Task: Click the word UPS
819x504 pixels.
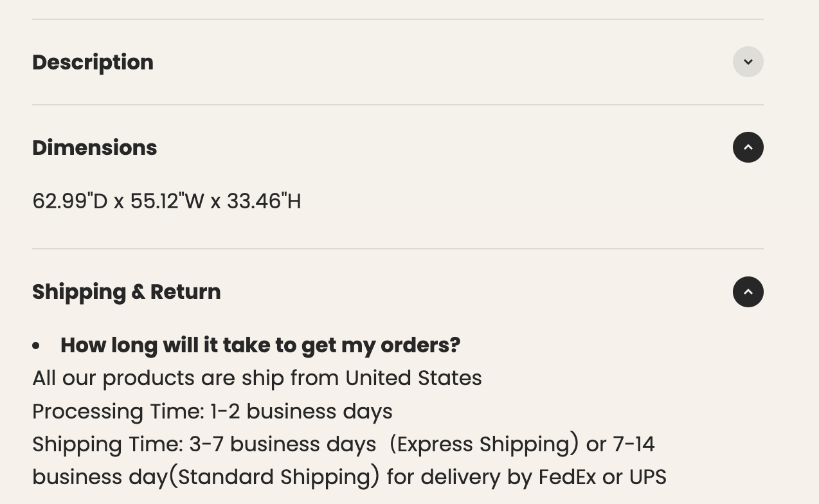Action: click(647, 477)
